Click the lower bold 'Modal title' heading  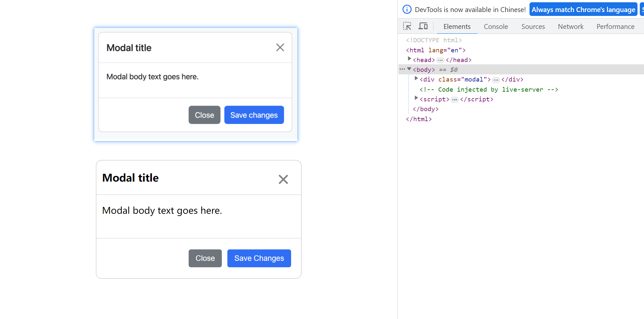click(x=130, y=178)
